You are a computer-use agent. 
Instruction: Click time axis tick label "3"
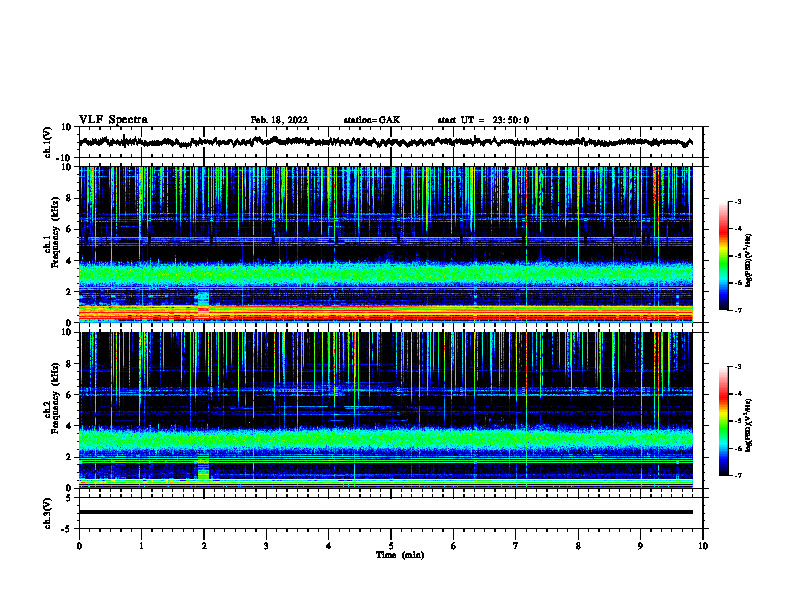[x=266, y=546]
